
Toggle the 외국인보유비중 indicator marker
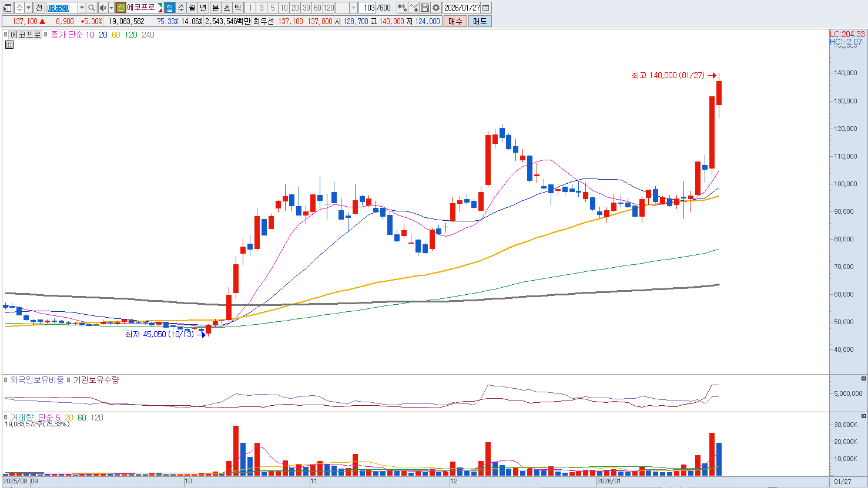pos(6,381)
